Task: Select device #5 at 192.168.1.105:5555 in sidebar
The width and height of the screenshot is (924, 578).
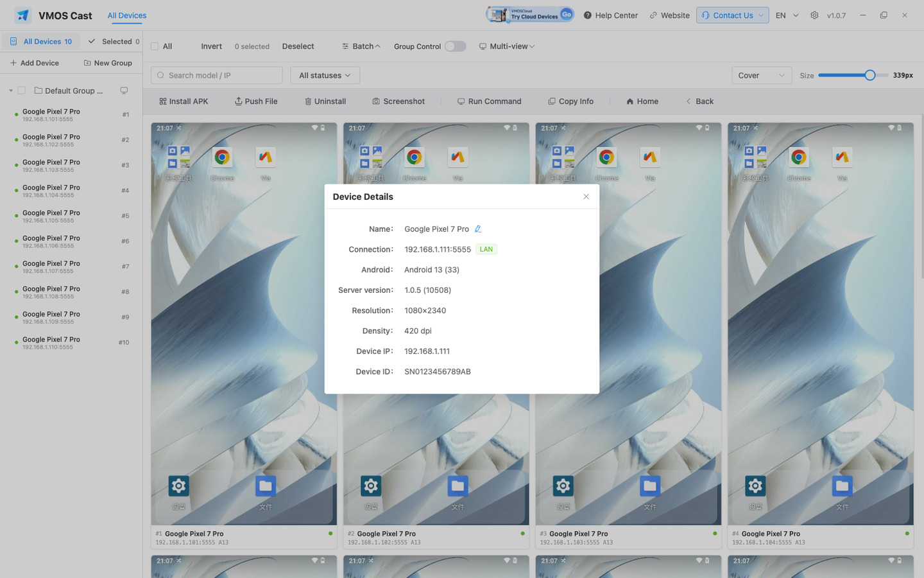Action: 71,216
